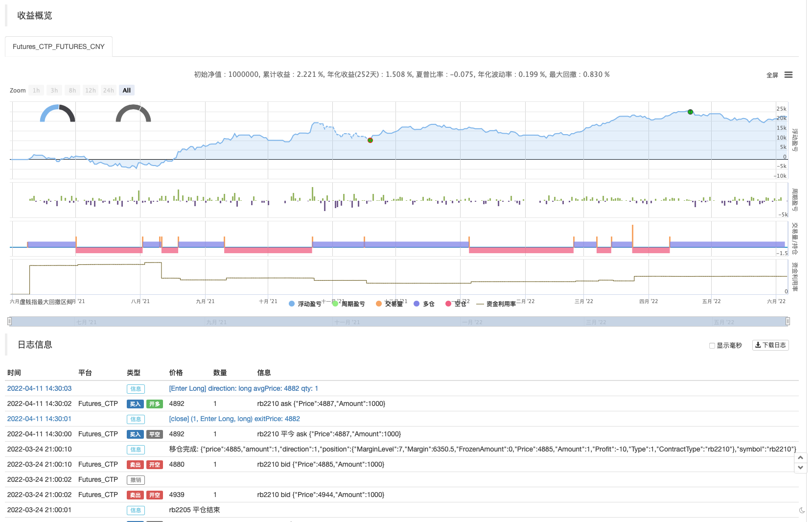Toggle 周期盈亏 legend series
This screenshot has height=522, width=812.
pyautogui.click(x=348, y=304)
